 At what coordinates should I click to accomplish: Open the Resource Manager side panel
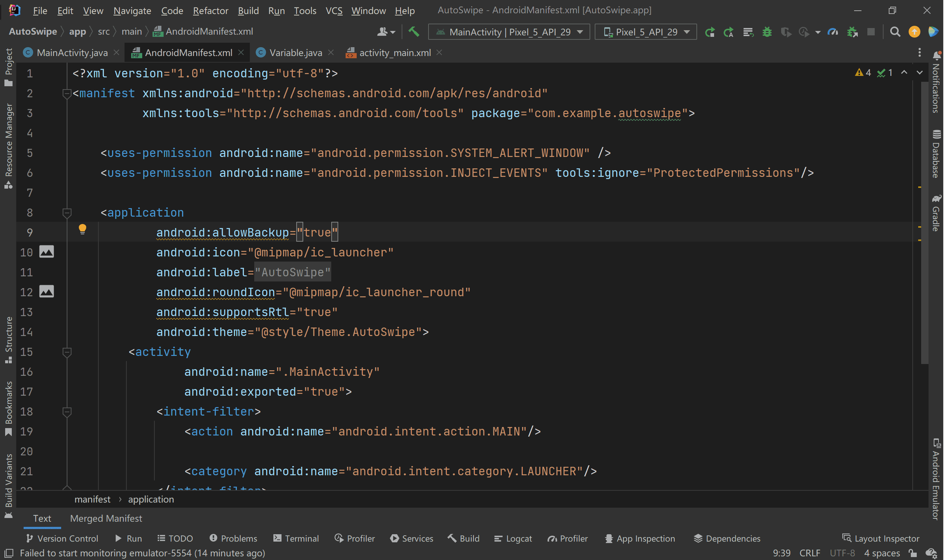pyautogui.click(x=8, y=146)
